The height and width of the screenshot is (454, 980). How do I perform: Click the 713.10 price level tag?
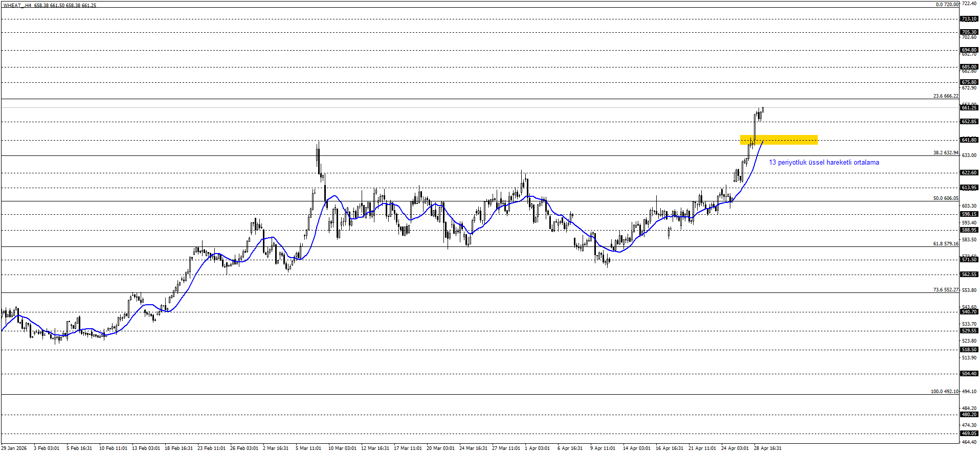[x=969, y=19]
